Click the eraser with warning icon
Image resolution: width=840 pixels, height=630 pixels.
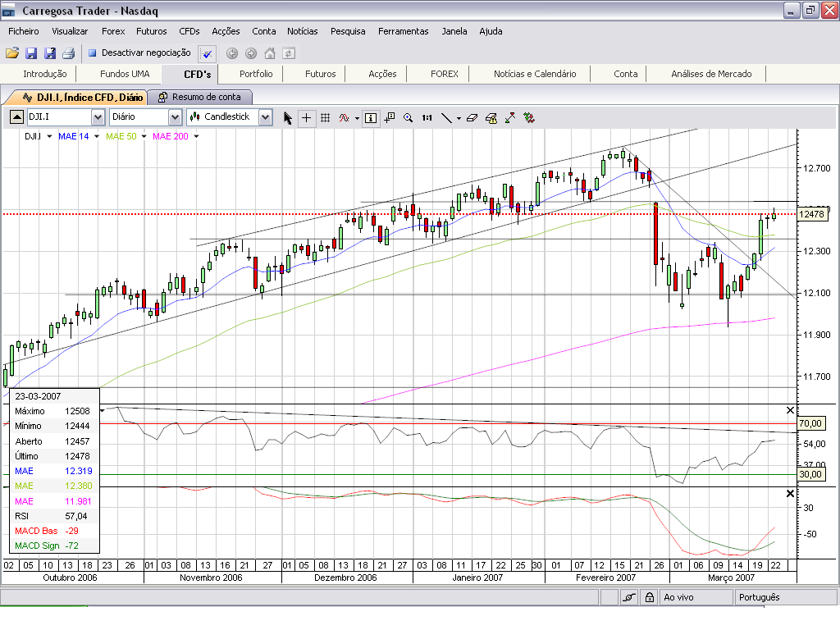[491, 118]
